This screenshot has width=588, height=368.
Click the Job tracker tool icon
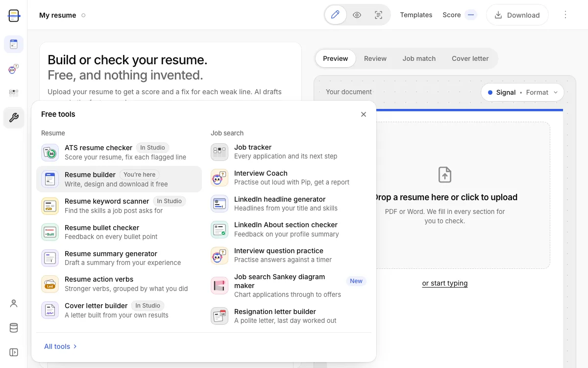[x=220, y=152]
